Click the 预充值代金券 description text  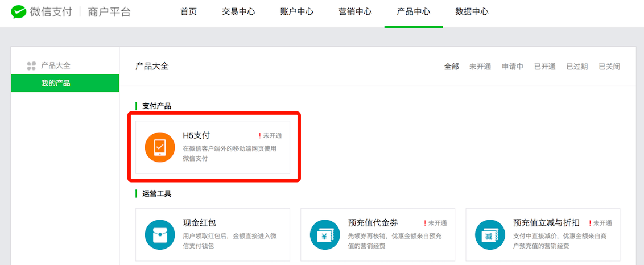[395, 241]
